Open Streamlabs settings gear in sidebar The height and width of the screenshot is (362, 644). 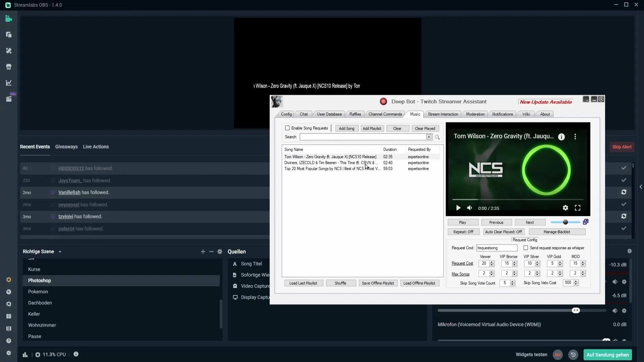[x=9, y=353]
